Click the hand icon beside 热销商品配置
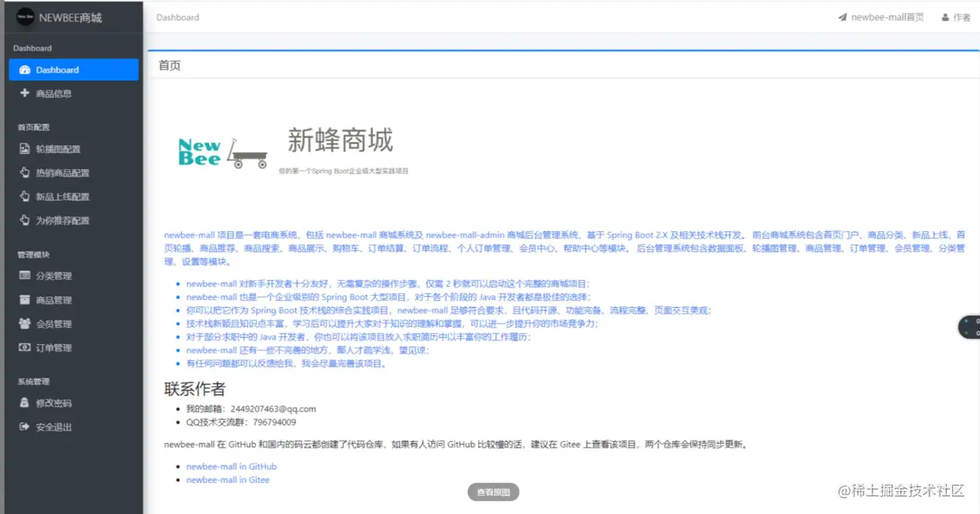 24,172
